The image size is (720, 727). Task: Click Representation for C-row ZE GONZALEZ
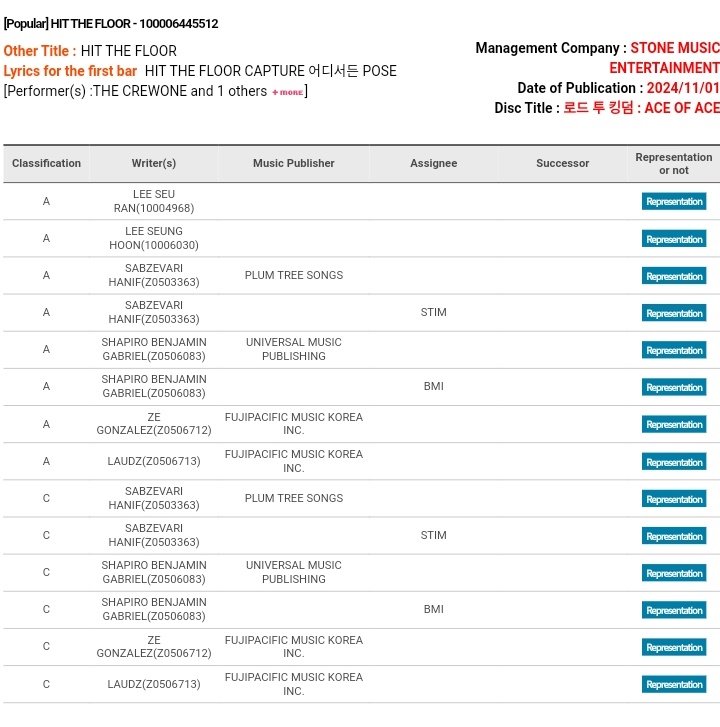[x=674, y=647]
